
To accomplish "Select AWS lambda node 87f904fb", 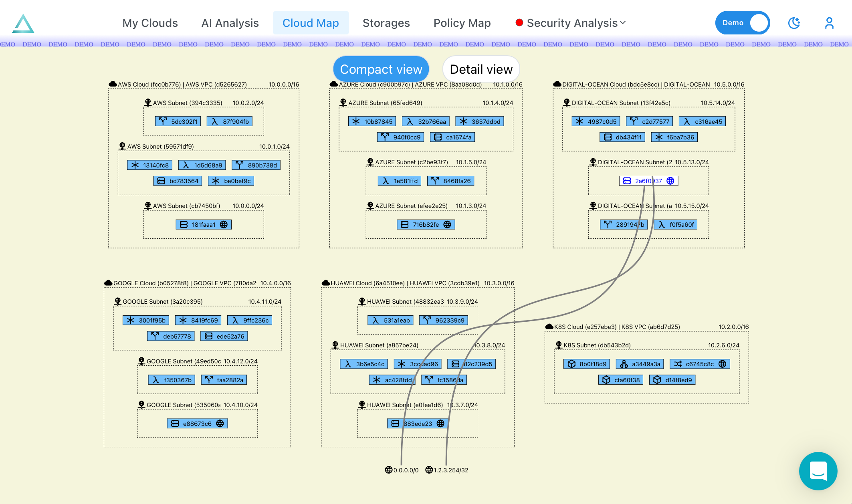I will coord(230,121).
